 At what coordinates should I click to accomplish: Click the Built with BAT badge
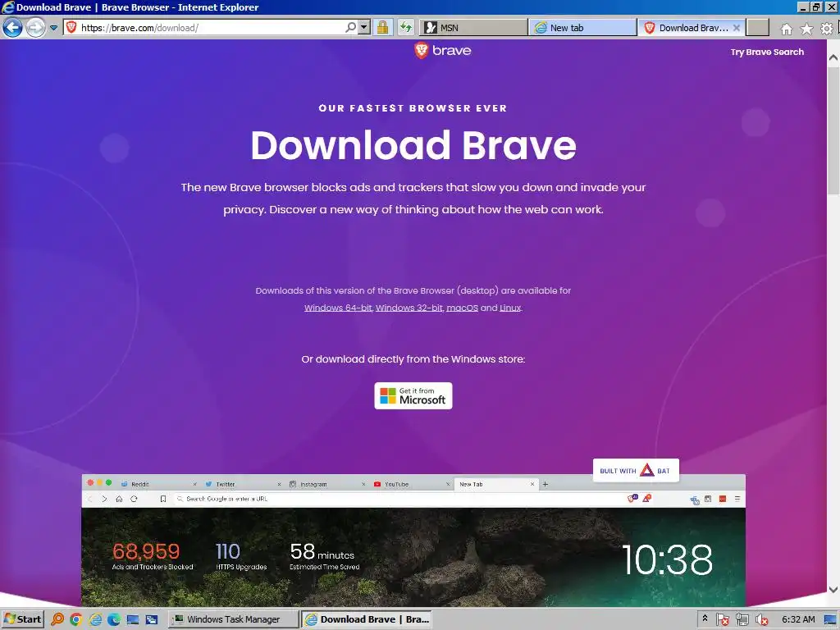click(x=636, y=470)
